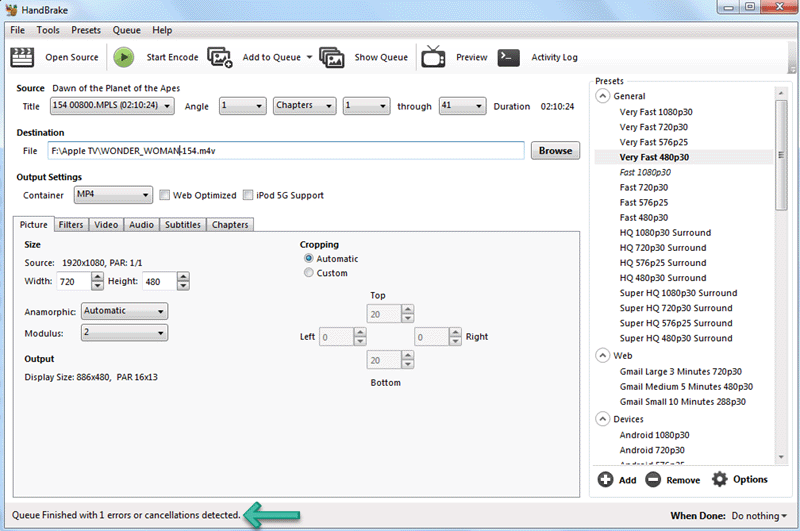Screen dimensions: 800x531
Task: Click the presets scrollbar down arrow
Action: point(781,457)
